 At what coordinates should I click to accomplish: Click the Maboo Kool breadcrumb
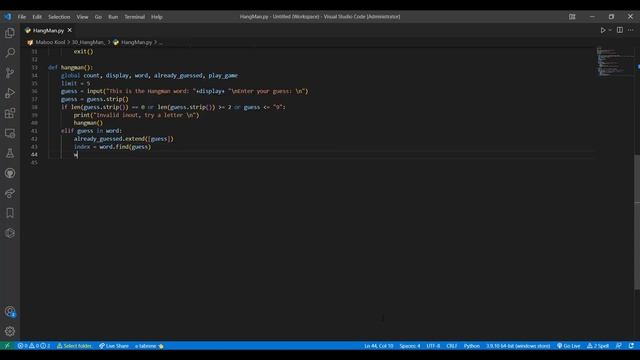50,42
